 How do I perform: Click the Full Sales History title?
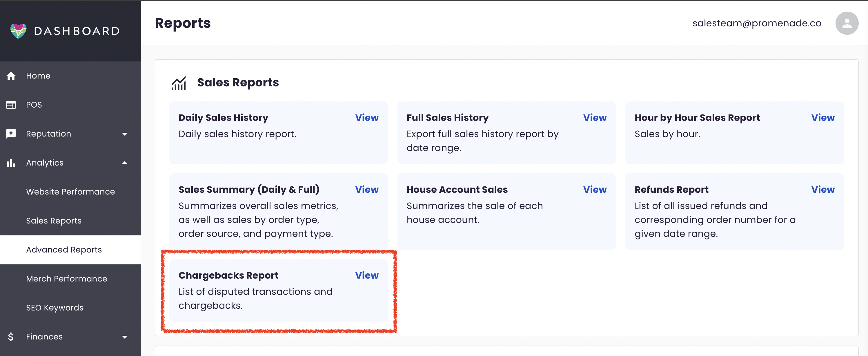[x=447, y=118]
